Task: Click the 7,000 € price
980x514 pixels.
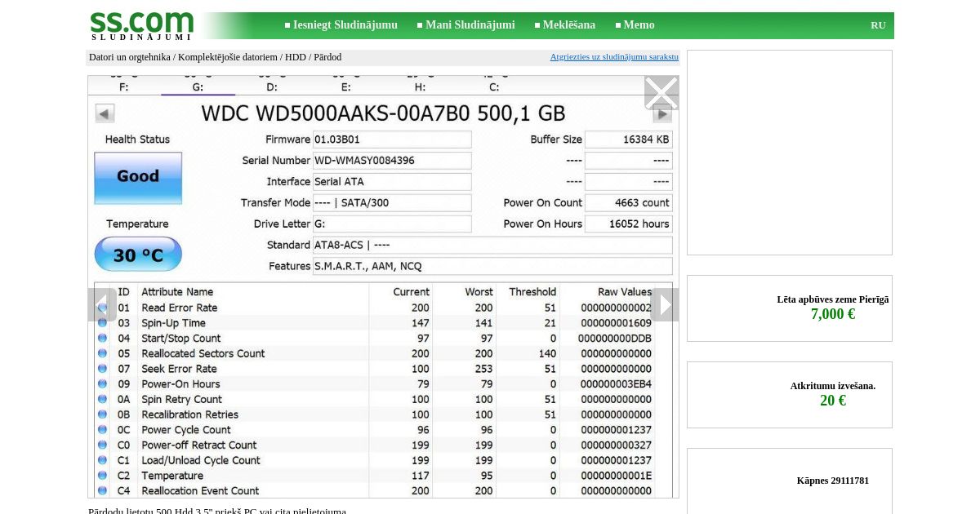Action: 833,314
